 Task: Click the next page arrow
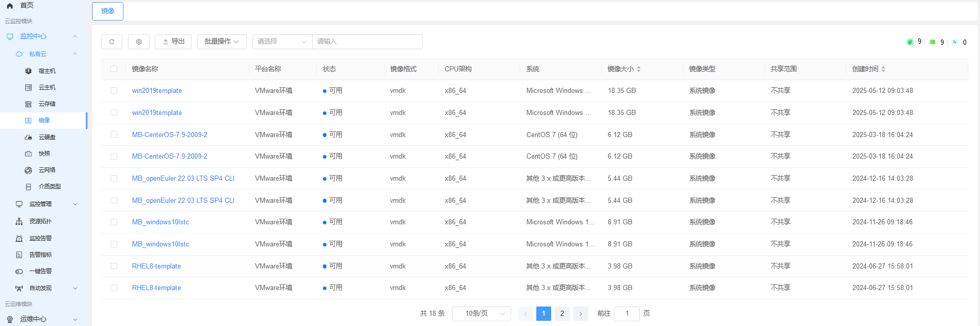(580, 314)
